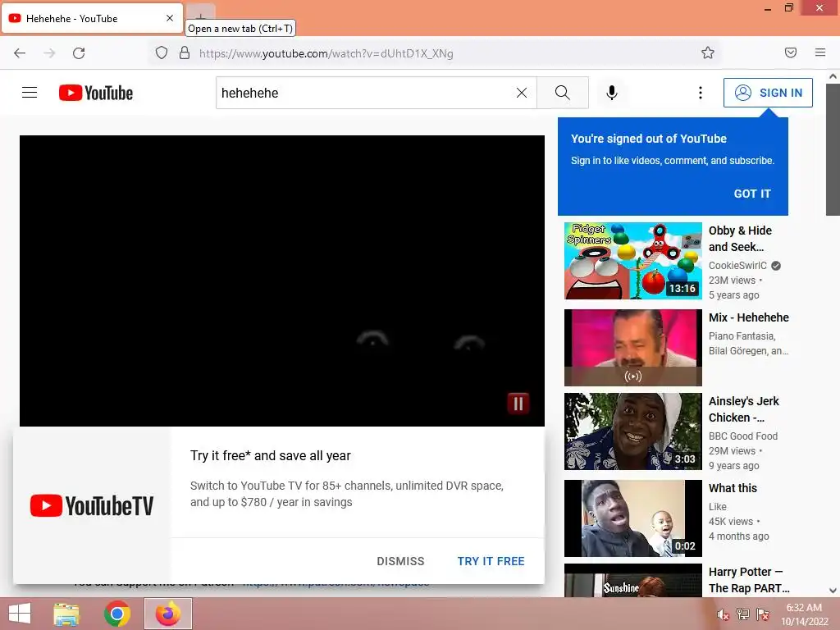Open the YouTube guide hamburger menu
Image resolution: width=840 pixels, height=630 pixels.
(30, 93)
